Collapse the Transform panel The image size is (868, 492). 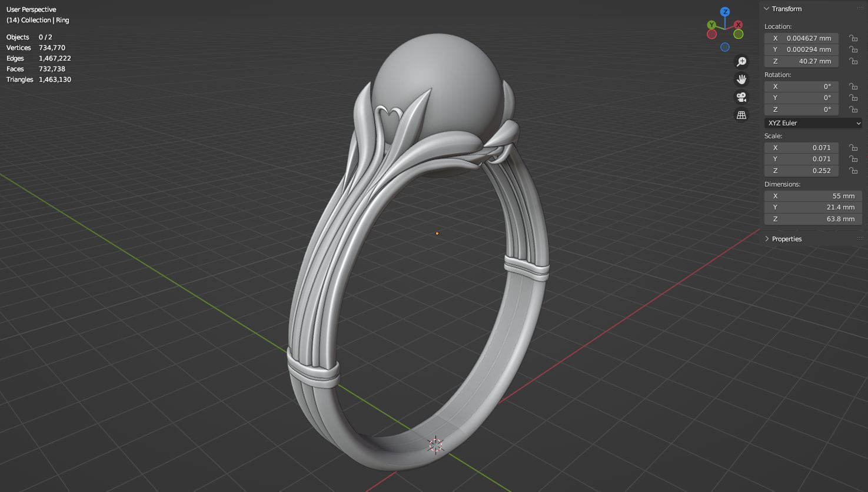coord(767,9)
